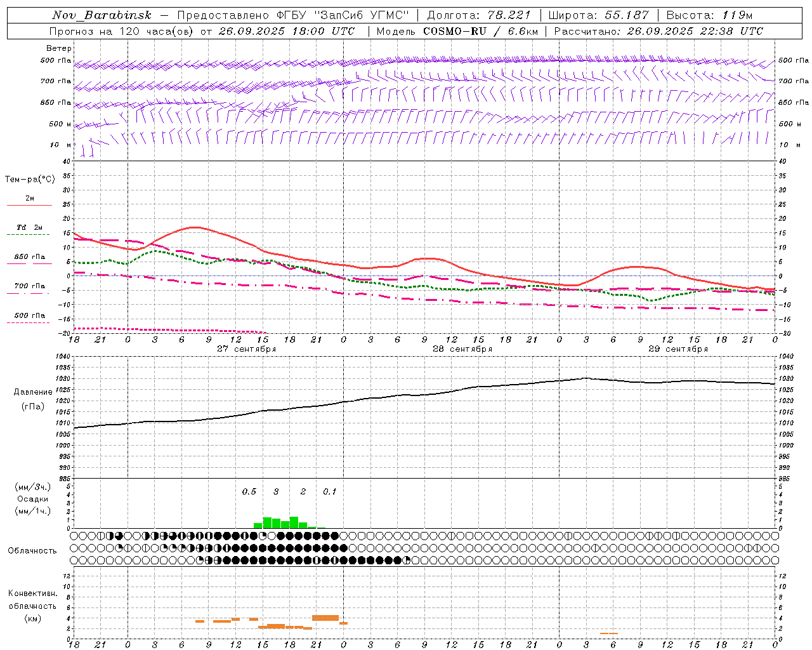This screenshot has width=812, height=650.
Task: Click the widest orange convective cloud bar
Action: pos(325,618)
